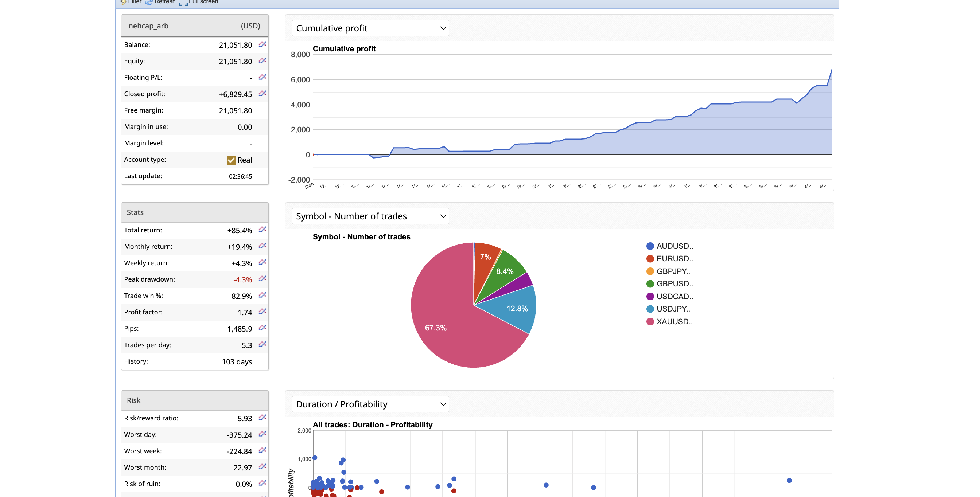The width and height of the screenshot is (980, 497).
Task: Open chart icon next to Equity
Action: click(262, 61)
